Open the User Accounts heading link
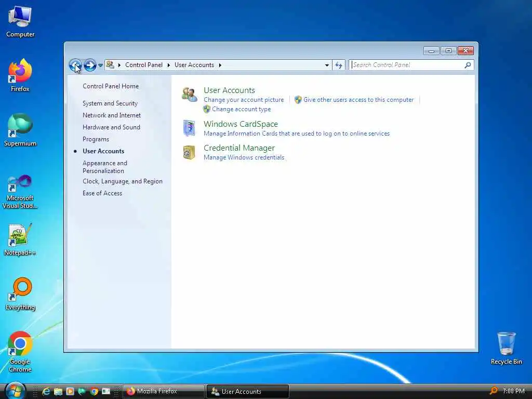The width and height of the screenshot is (532, 399). (229, 90)
